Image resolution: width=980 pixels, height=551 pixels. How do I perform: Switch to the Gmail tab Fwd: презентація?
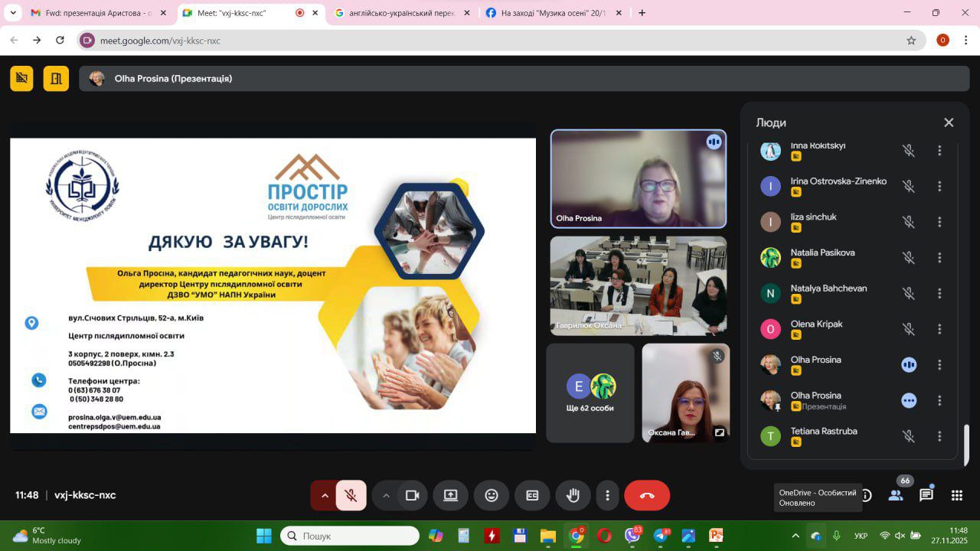click(92, 13)
